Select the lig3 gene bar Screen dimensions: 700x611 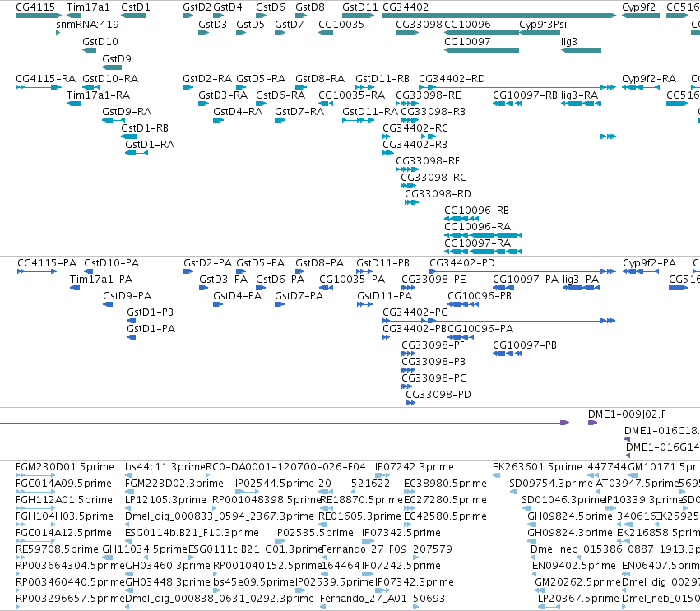(x=581, y=50)
